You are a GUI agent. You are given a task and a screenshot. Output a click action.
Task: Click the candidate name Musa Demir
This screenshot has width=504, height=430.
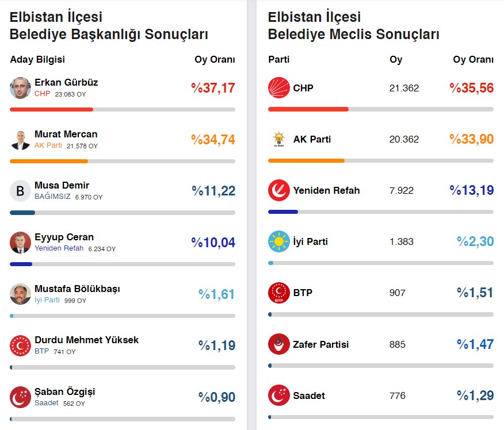pyautogui.click(x=62, y=185)
